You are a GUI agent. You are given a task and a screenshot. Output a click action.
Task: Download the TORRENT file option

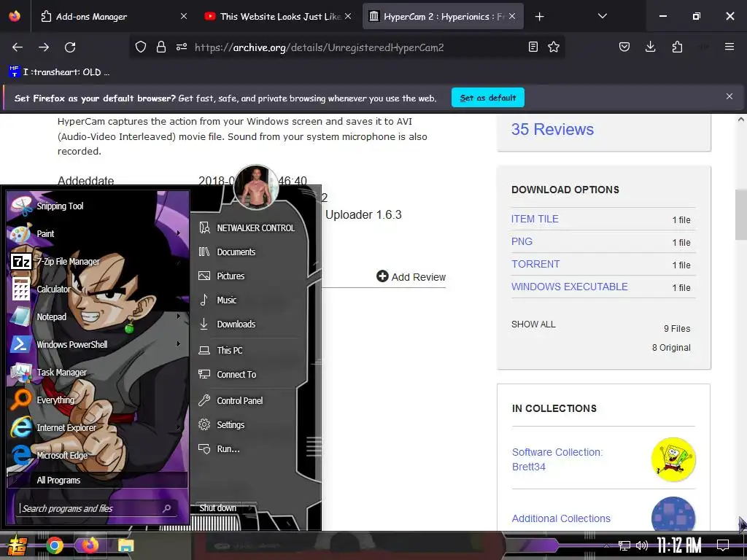click(535, 264)
